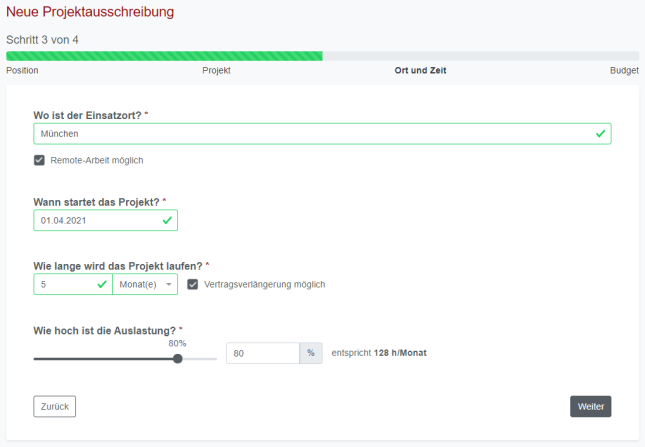Click the project start date field
The height and width of the screenshot is (447, 645).
(95, 220)
